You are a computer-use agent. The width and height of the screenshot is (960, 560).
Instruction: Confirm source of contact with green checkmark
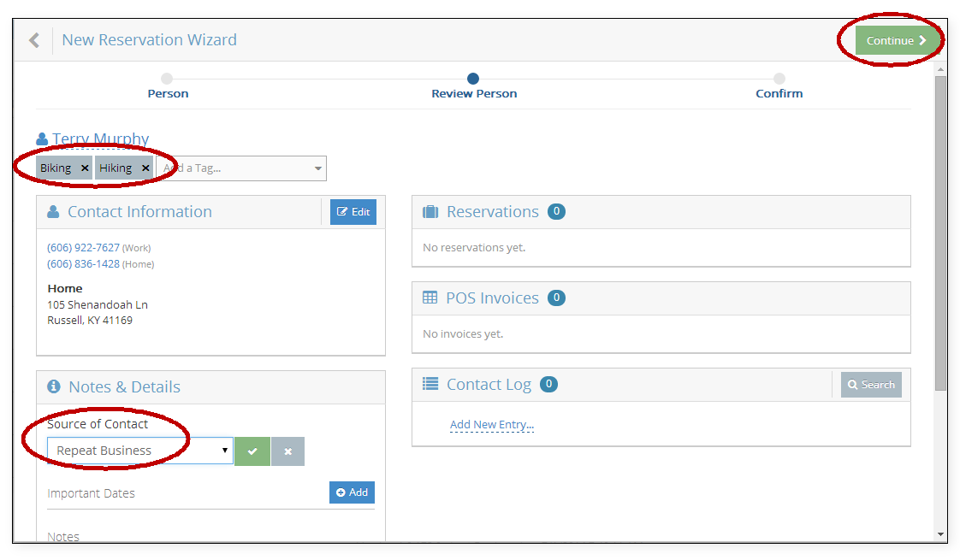point(252,451)
